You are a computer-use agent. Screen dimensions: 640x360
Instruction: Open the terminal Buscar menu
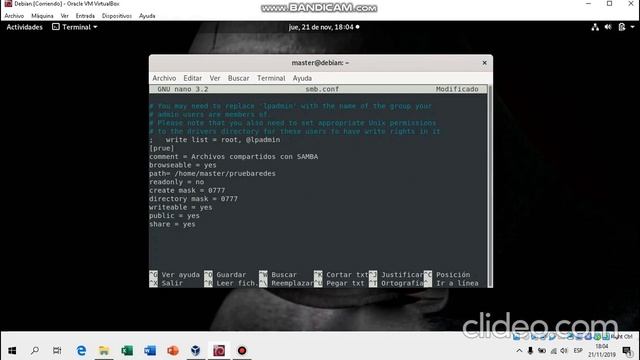pyautogui.click(x=238, y=78)
